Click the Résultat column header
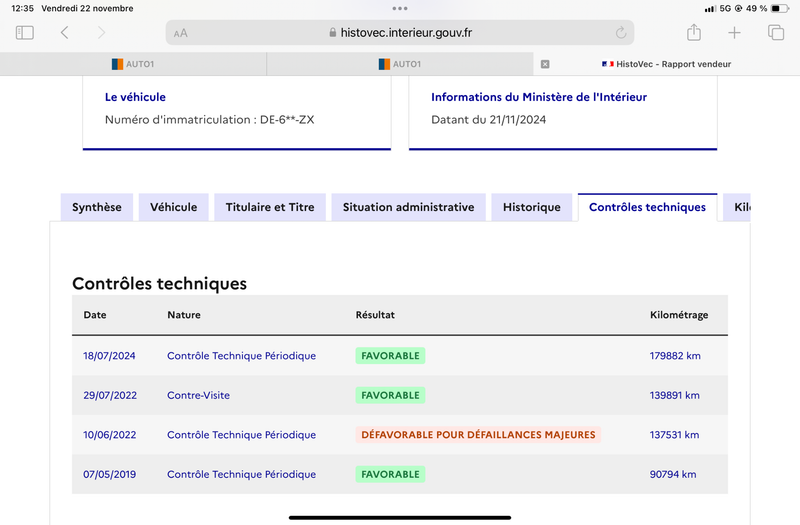This screenshot has height=525, width=800. pos(375,315)
